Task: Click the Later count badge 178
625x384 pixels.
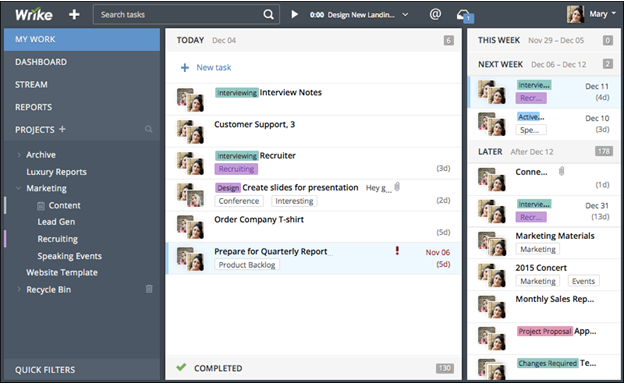Action: point(604,151)
